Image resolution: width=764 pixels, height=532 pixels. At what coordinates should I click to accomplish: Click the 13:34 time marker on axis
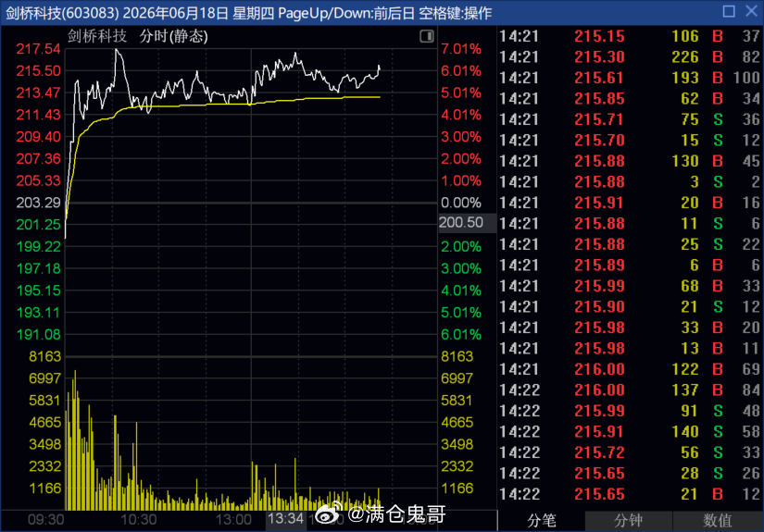click(x=285, y=518)
